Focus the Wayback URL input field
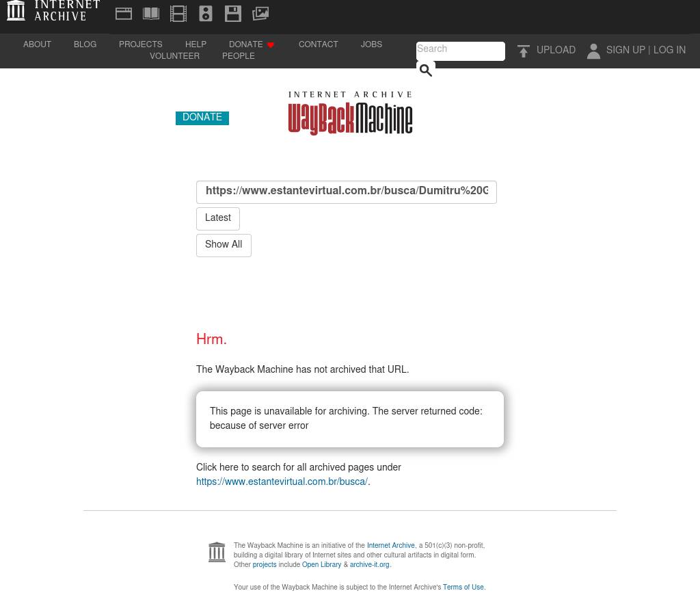The width and height of the screenshot is (700, 593). click(x=347, y=192)
